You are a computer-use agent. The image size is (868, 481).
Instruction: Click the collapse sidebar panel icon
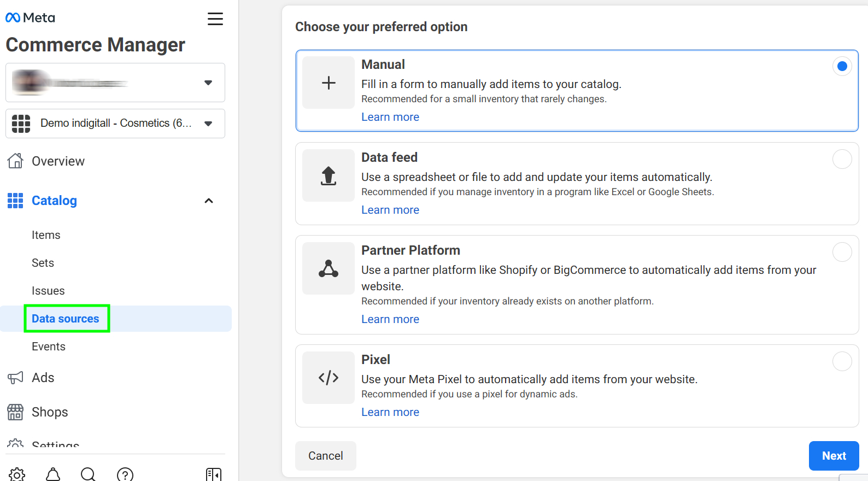pos(214,474)
